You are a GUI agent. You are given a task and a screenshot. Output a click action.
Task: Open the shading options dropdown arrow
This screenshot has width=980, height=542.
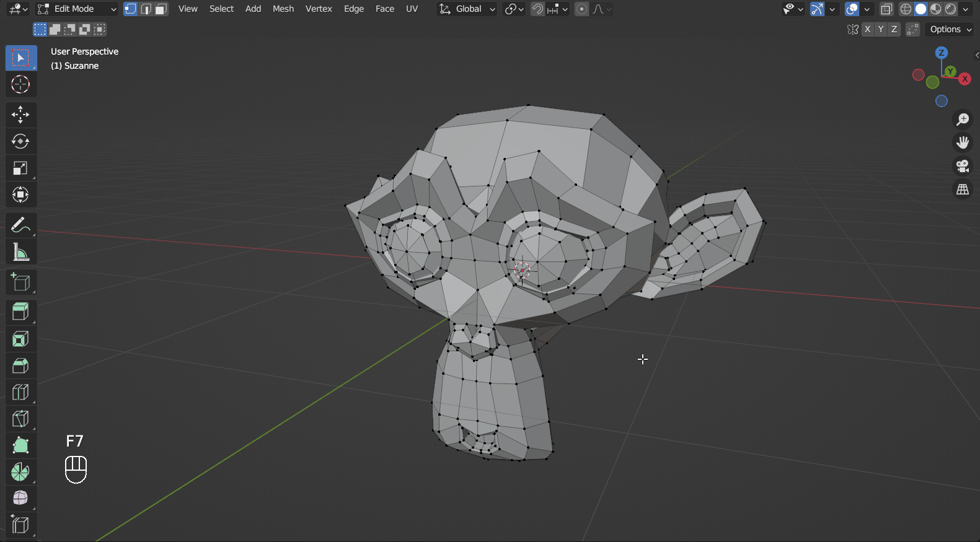click(x=966, y=9)
